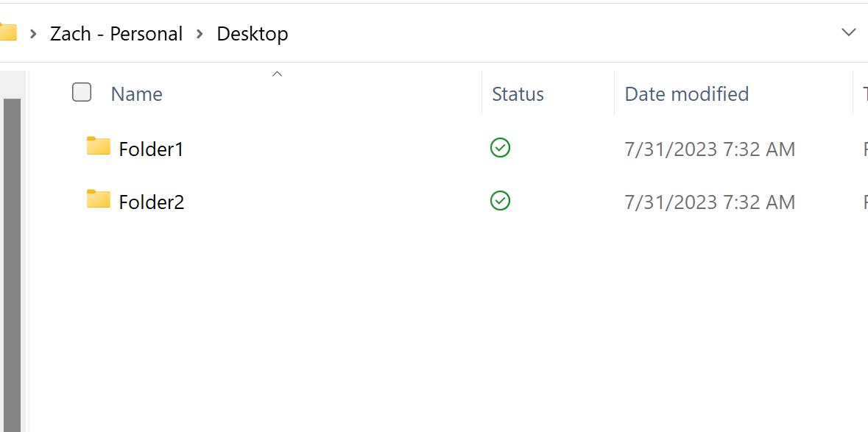Click Folder1's green OneDrive sync status icon

click(x=500, y=148)
